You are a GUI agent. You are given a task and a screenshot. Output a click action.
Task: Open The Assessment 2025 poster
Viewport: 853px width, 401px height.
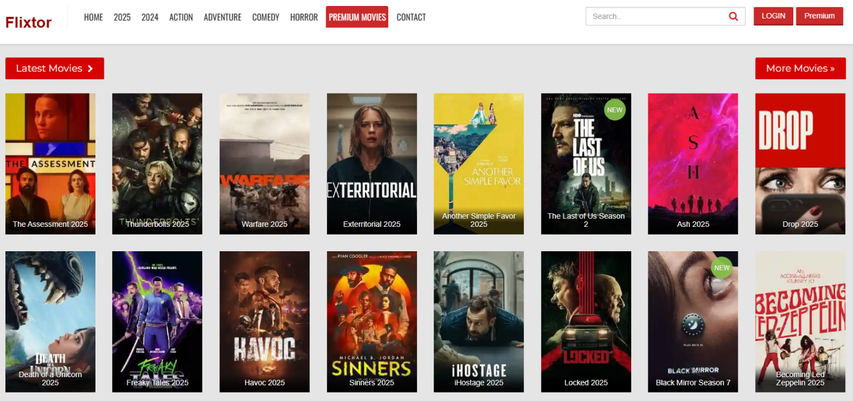(x=50, y=164)
